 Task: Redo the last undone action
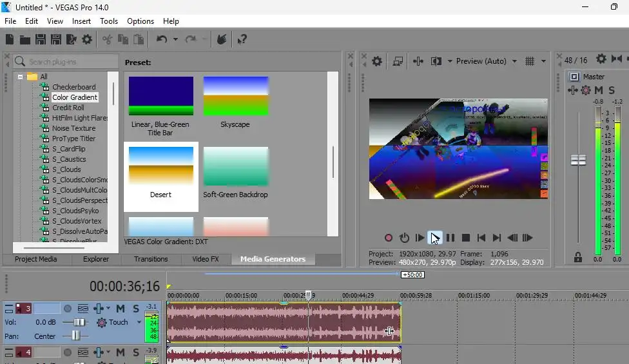[x=191, y=39]
